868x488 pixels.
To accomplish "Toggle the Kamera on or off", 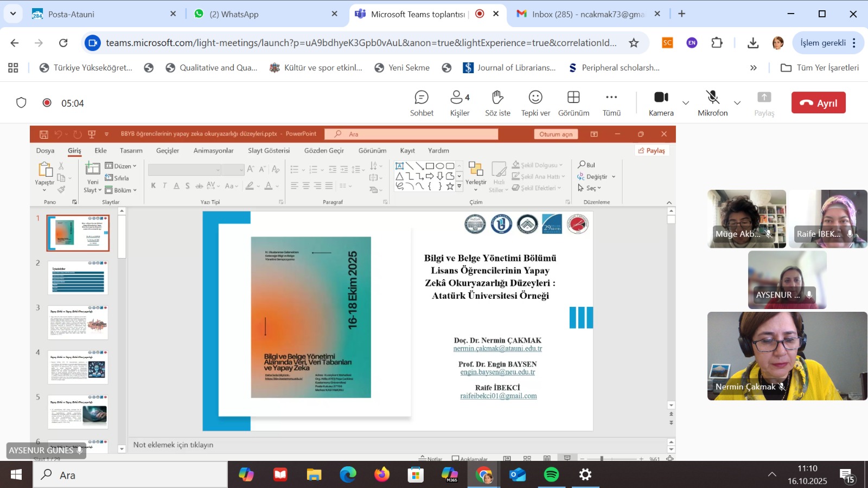I will tap(661, 103).
